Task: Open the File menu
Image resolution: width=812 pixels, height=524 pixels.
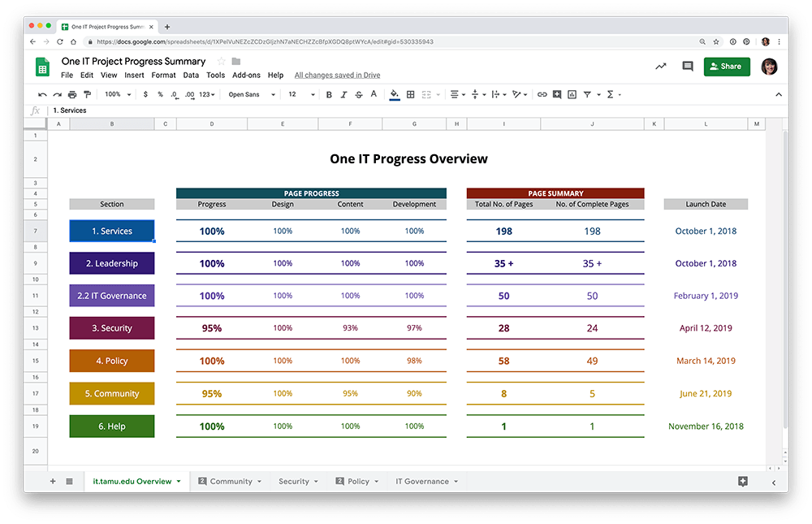Action: point(67,76)
